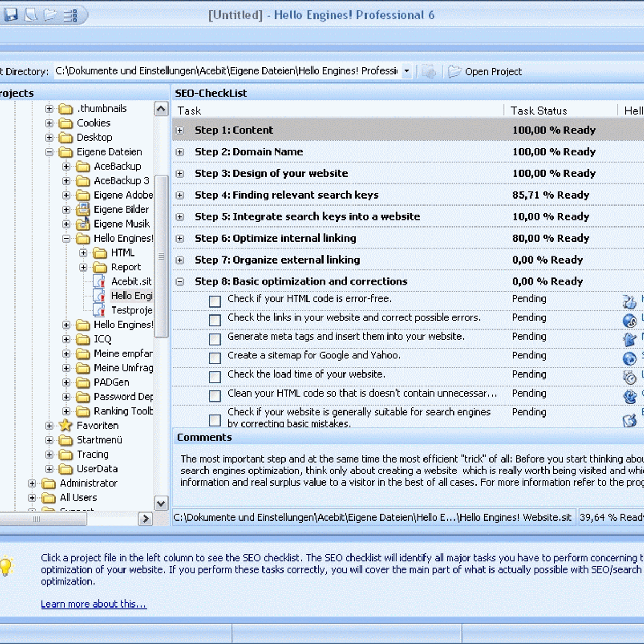Image resolution: width=644 pixels, height=644 pixels.
Task: Click the lightbulb tip icon
Action: [6, 566]
